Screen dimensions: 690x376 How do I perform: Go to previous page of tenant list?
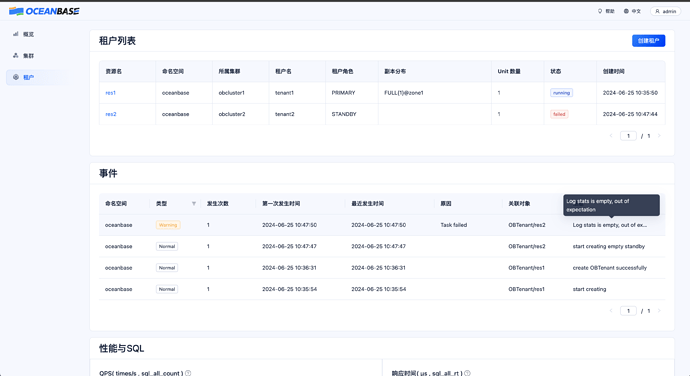(x=611, y=136)
